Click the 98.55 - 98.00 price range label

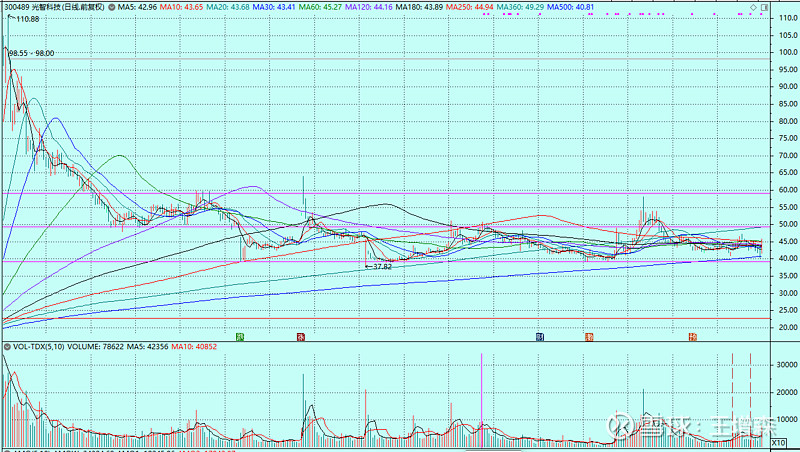[31, 52]
